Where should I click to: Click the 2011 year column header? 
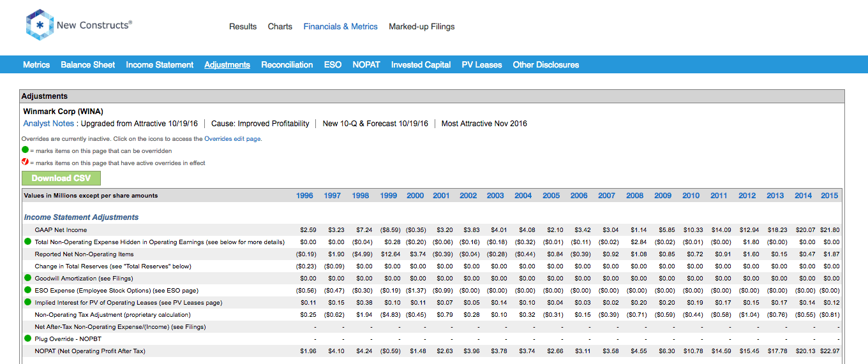(719, 196)
